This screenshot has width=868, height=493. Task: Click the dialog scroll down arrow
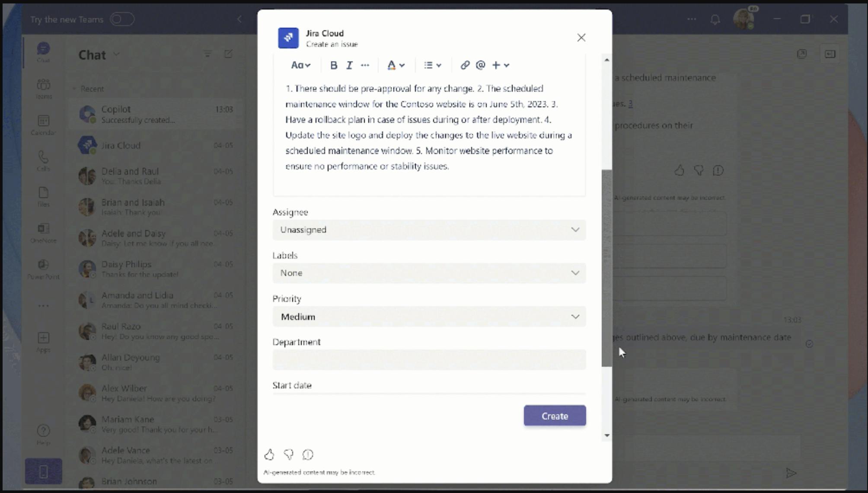coord(607,435)
